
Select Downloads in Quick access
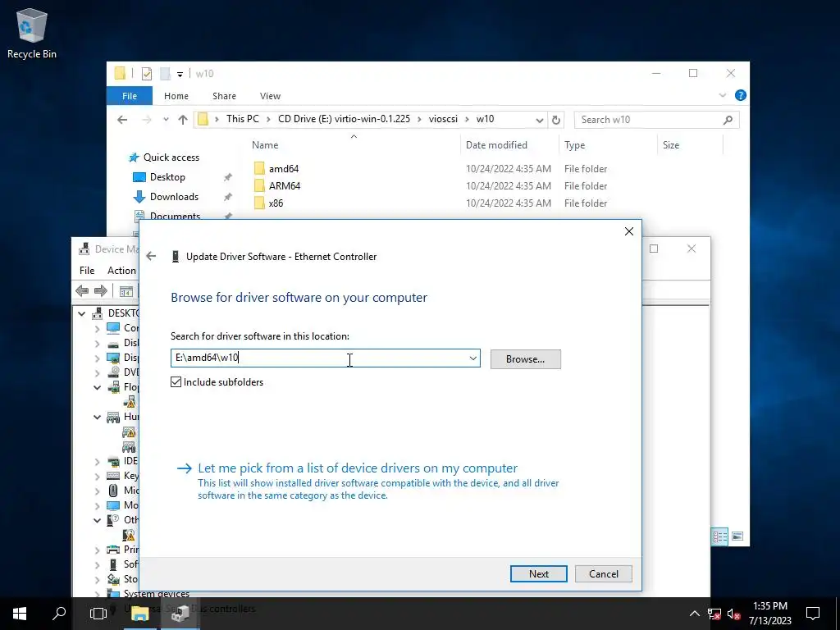[x=174, y=197]
